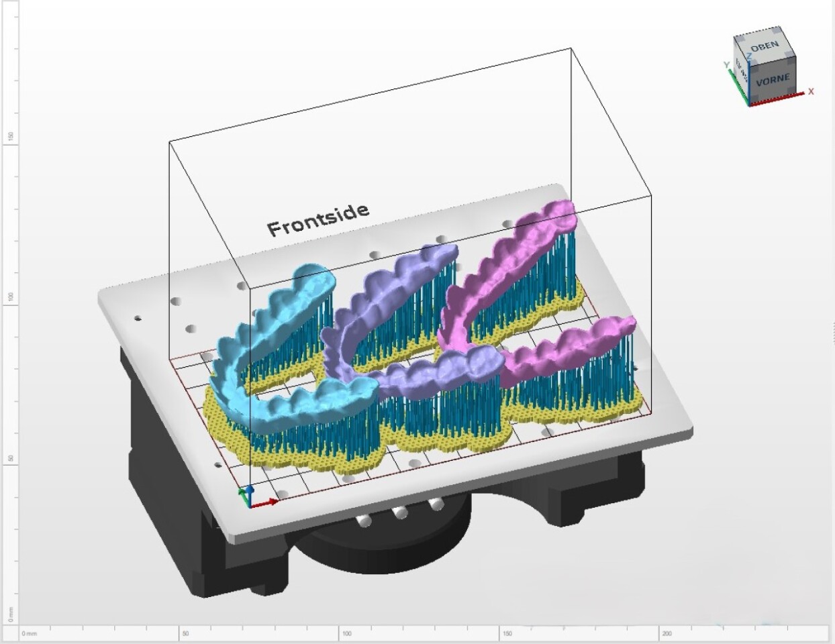Click the 50 mark on horizontal ruler

(x=185, y=633)
